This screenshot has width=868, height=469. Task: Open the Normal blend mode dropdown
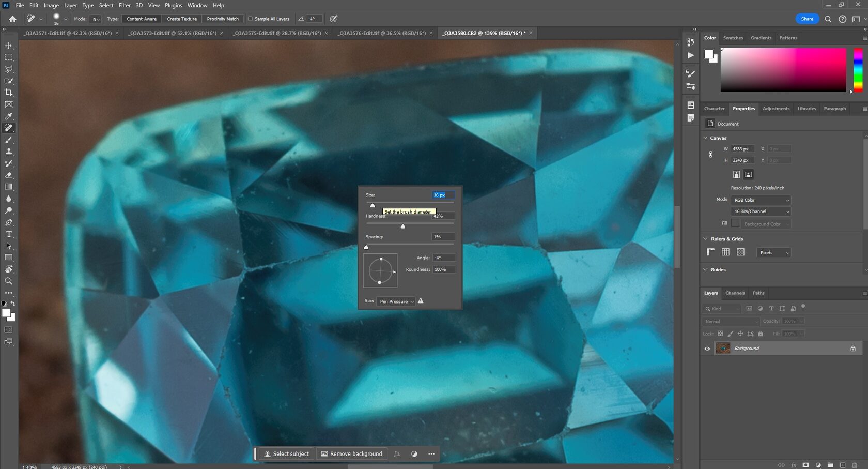click(x=730, y=321)
